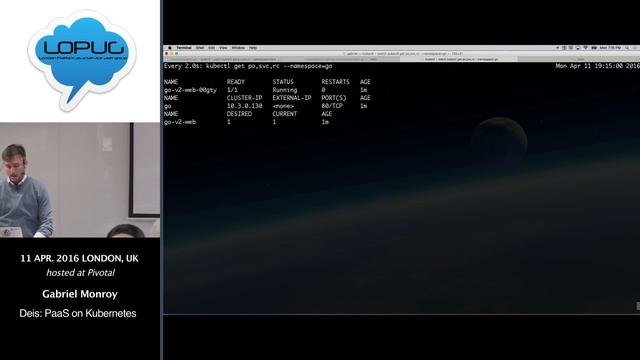Open the Help menu
This screenshot has height=360, width=640.
point(253,48)
